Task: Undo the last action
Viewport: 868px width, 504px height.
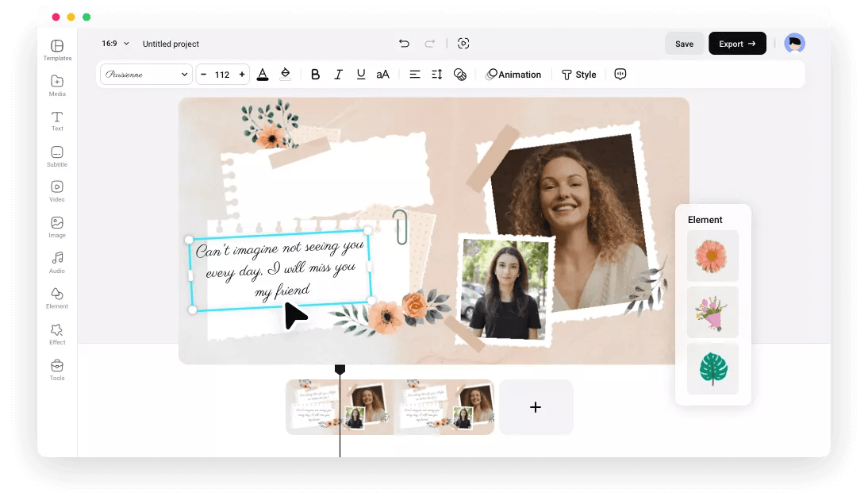Action: point(404,44)
